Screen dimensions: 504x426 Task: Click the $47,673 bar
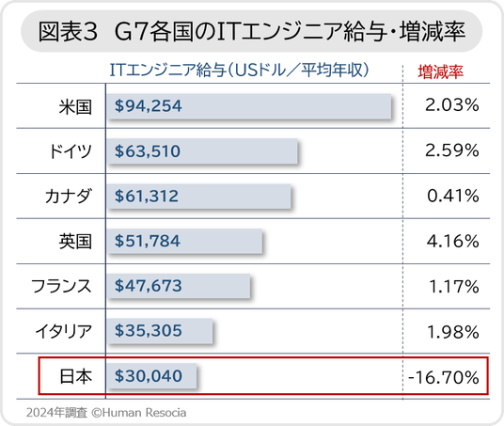tap(179, 286)
